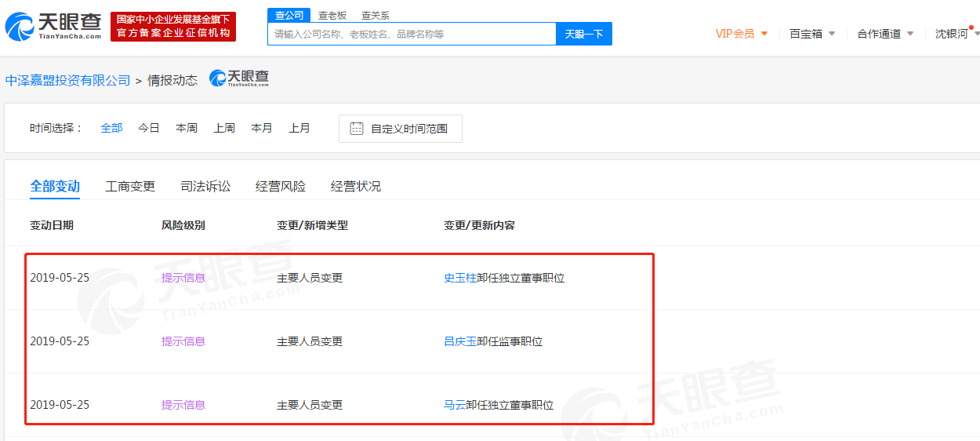Click the date 2019-05-25 in the 史玉柱 row
The width and height of the screenshot is (980, 441).
[60, 278]
